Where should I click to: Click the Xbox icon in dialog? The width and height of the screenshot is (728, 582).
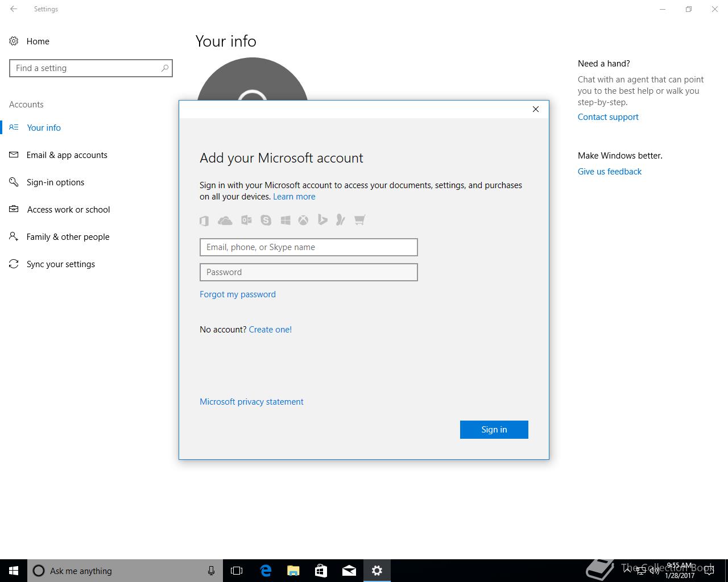303,220
